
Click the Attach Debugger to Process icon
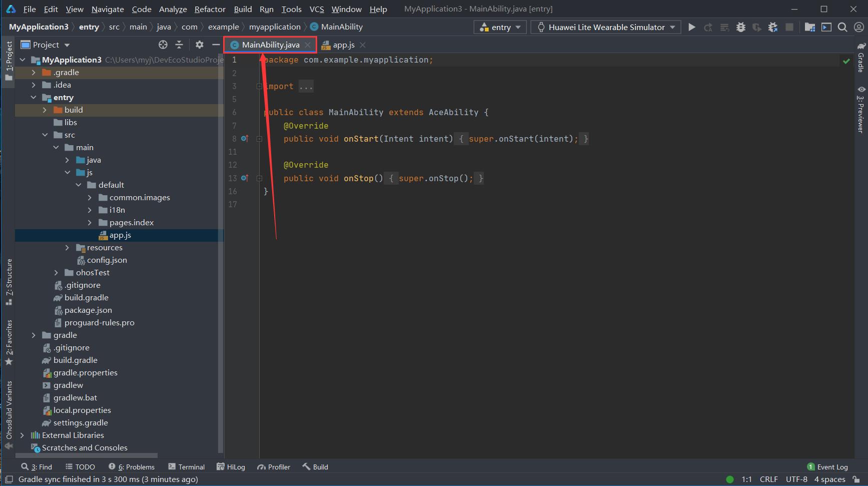click(x=773, y=27)
